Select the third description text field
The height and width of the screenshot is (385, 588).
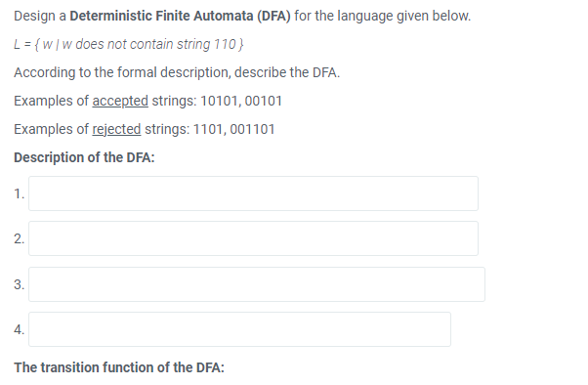tap(257, 284)
